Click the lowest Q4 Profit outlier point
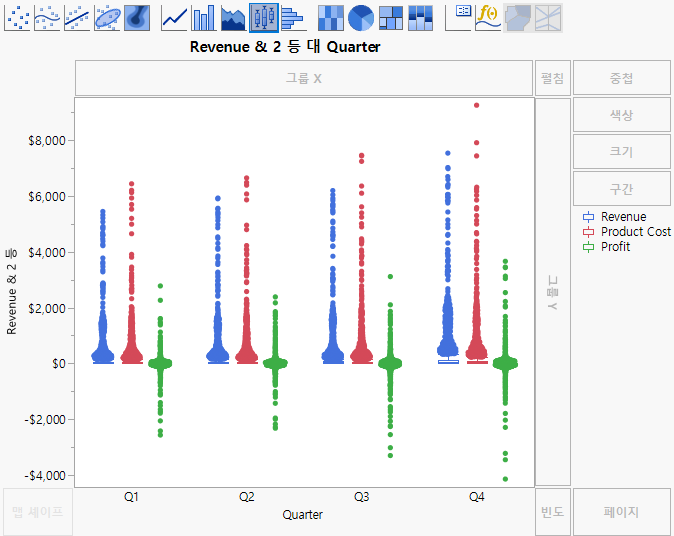The height and width of the screenshot is (536, 674). 506,479
